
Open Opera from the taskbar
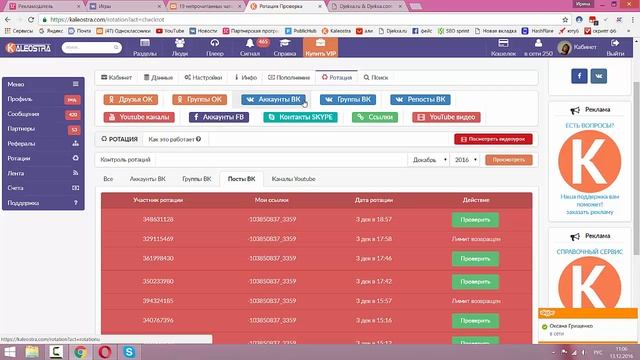[104, 352]
